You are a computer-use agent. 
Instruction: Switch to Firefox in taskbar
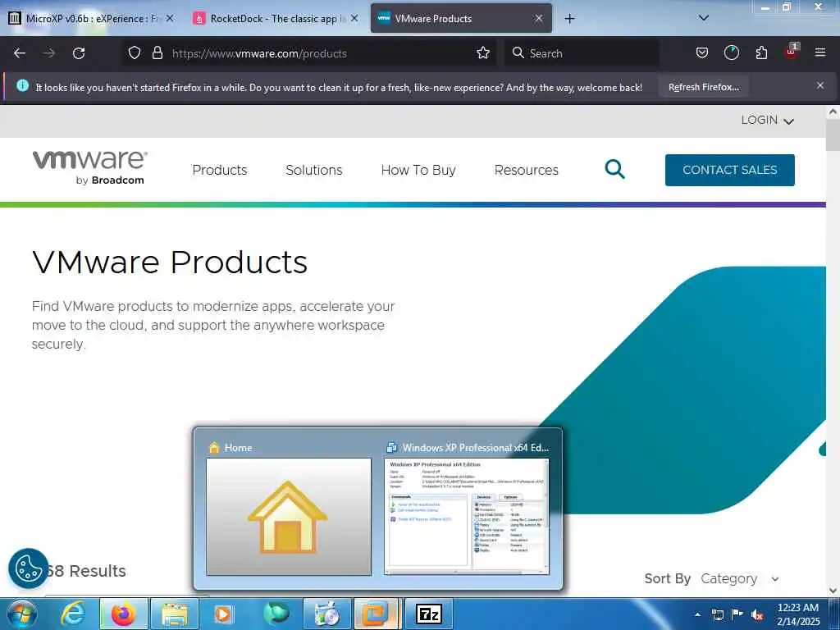[123, 614]
